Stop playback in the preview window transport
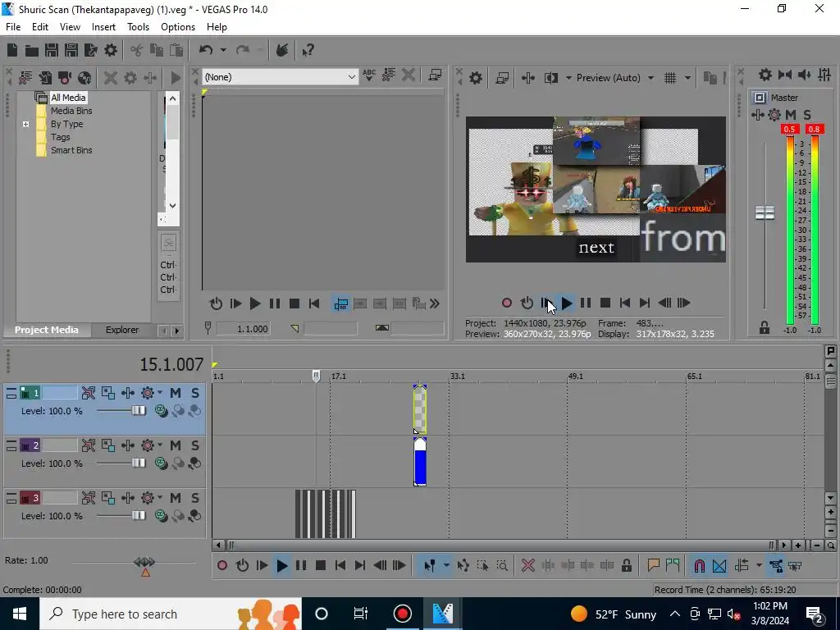This screenshot has width=840, height=630. click(605, 304)
